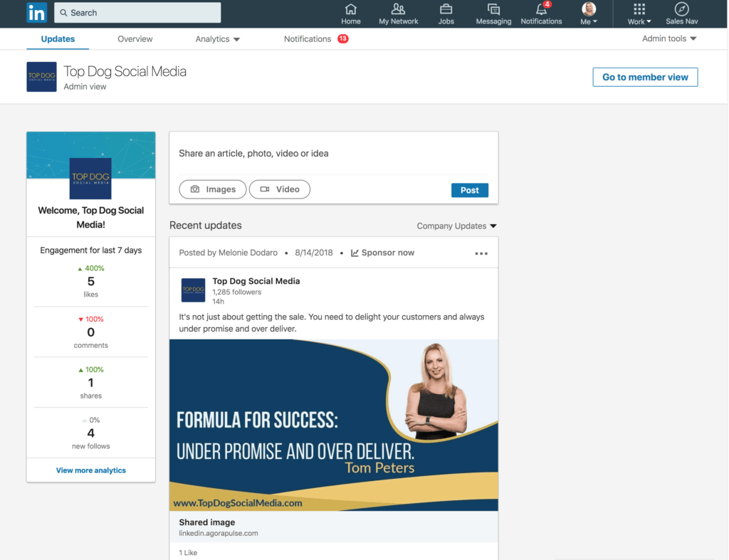
Task: Click the red 13 notifications badge
Action: (343, 38)
